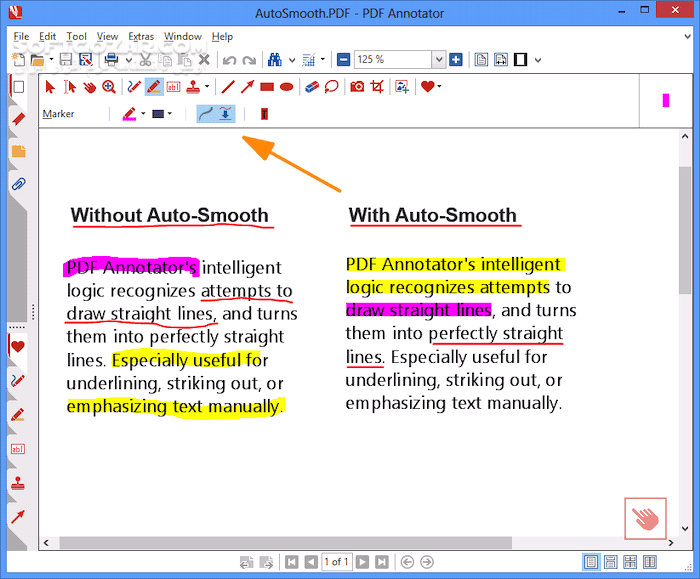
Task: Go to the last page button
Action: (x=382, y=562)
